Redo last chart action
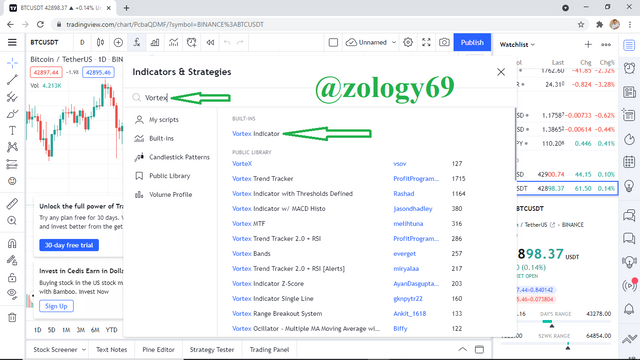Screen dimensions: 640x360 pos(240,42)
